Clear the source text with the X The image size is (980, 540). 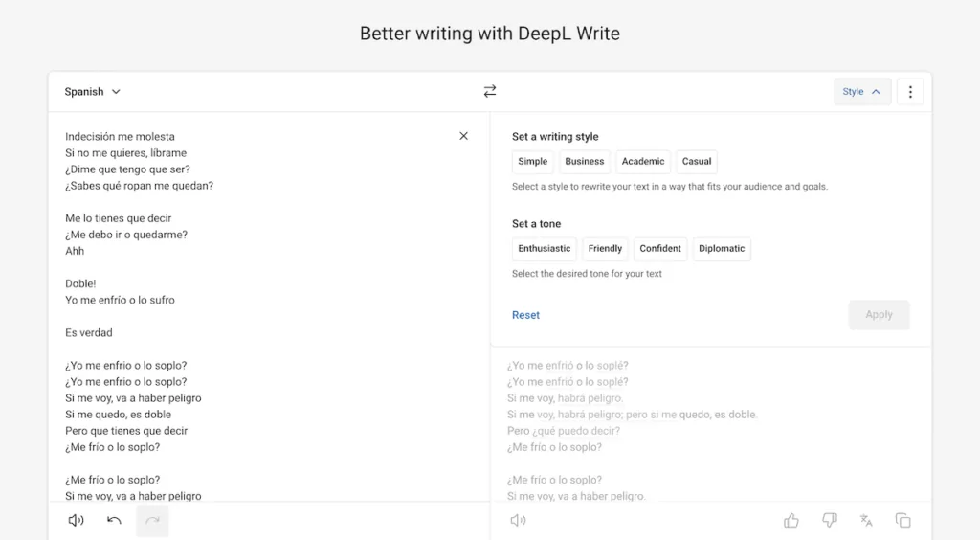(x=464, y=136)
